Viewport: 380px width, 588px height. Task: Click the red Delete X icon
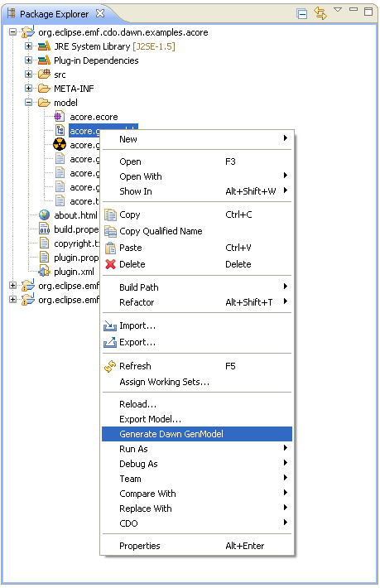click(110, 264)
